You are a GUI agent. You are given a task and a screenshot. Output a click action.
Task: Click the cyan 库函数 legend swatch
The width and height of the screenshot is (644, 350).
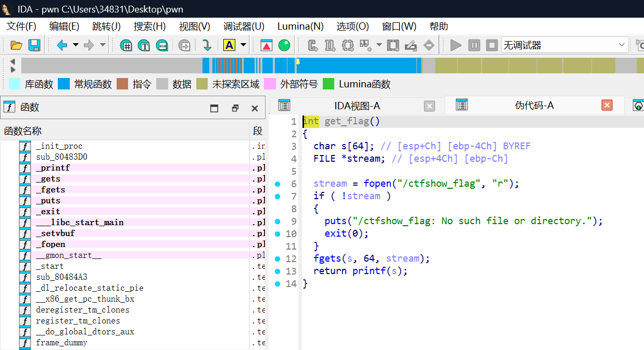pyautogui.click(x=15, y=84)
